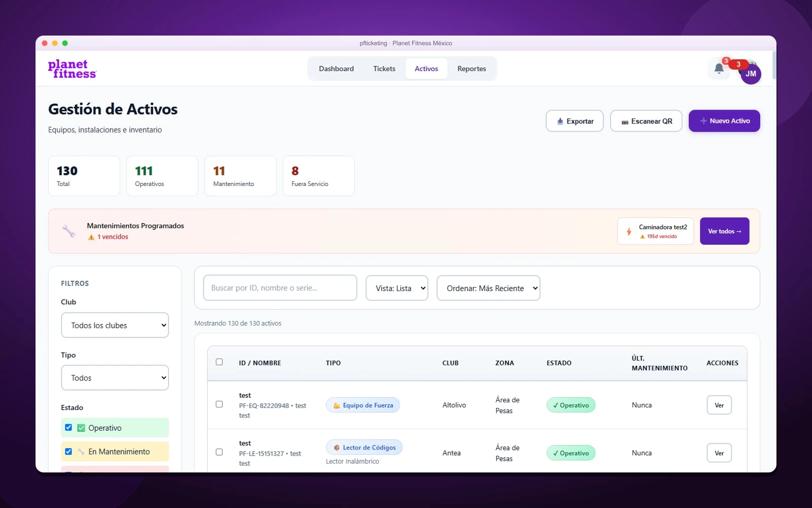The image size is (812, 508).
Task: Select the PF-LE-15151327 row checkbox
Action: click(x=219, y=452)
